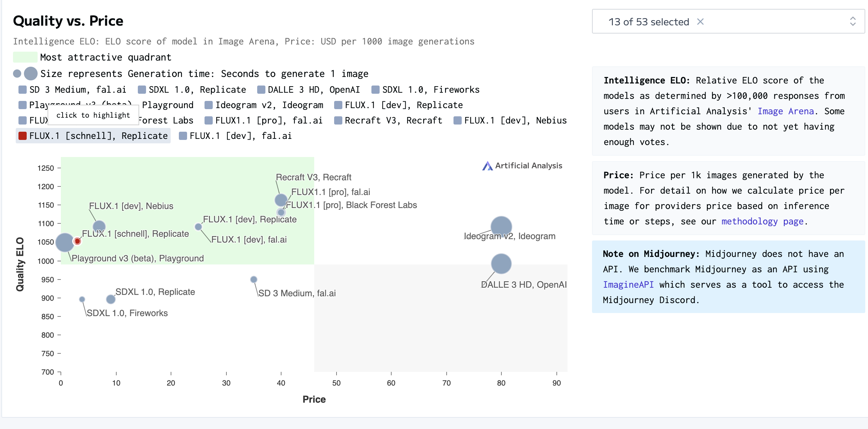
Task: Select the FLUX.1 [dev], Nebius bubble
Action: [99, 226]
